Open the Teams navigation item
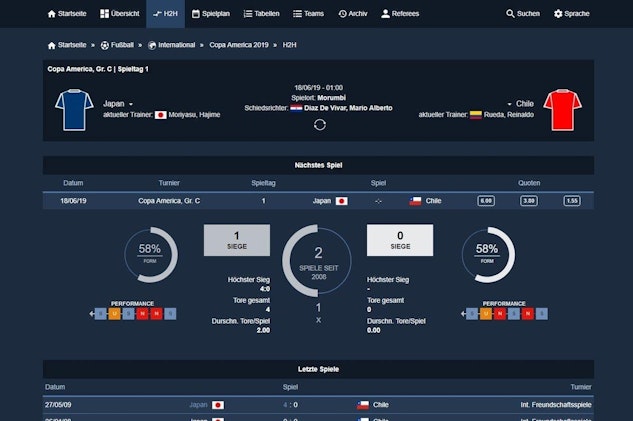This screenshot has width=633, height=421. pos(308,14)
